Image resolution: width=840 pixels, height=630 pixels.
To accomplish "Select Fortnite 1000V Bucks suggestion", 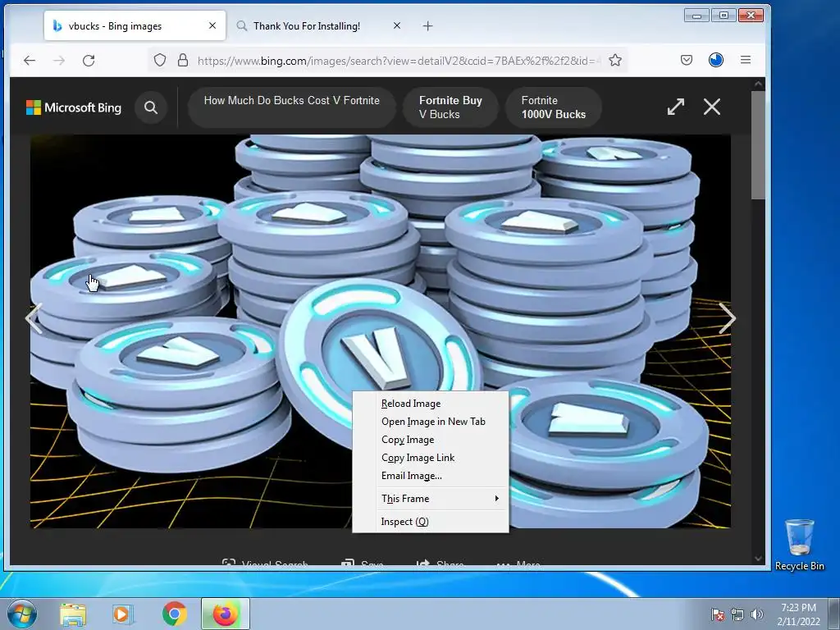I will point(554,107).
